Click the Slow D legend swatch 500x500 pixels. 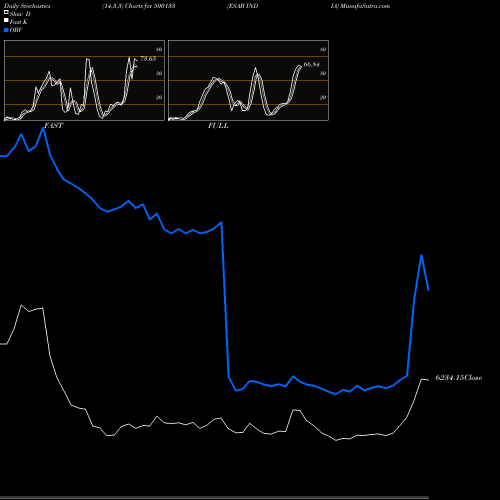pos(6,12)
